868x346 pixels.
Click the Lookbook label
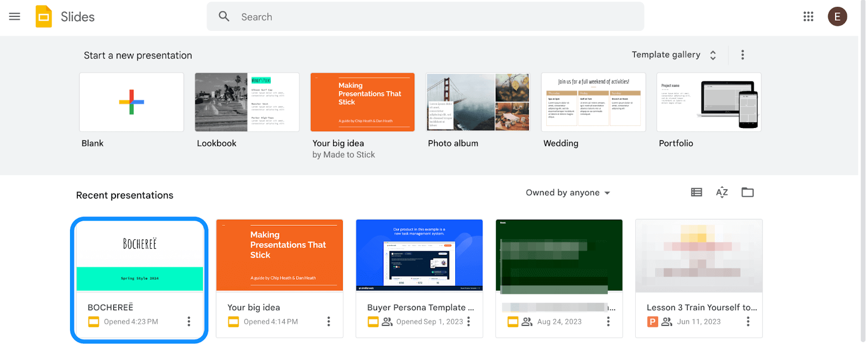coord(216,143)
